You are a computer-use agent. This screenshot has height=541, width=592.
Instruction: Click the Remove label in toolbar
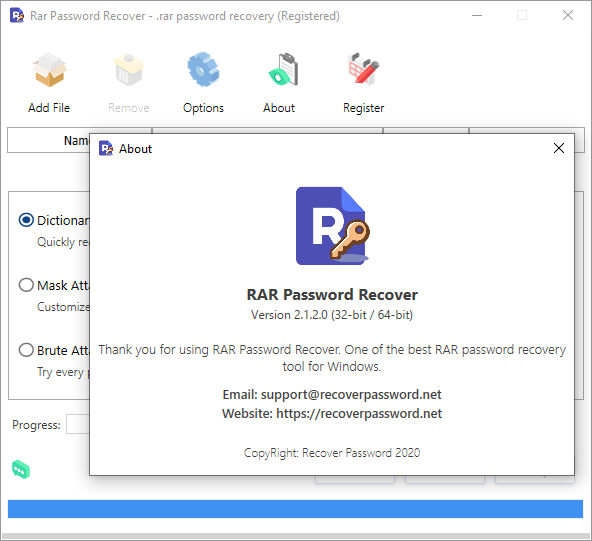pyautogui.click(x=129, y=108)
